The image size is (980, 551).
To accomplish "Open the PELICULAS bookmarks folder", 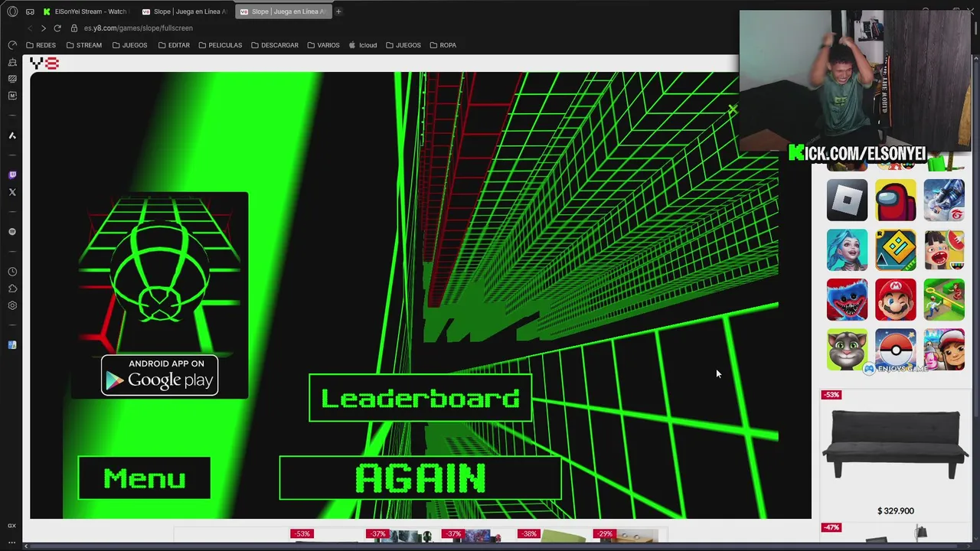I will pos(220,45).
